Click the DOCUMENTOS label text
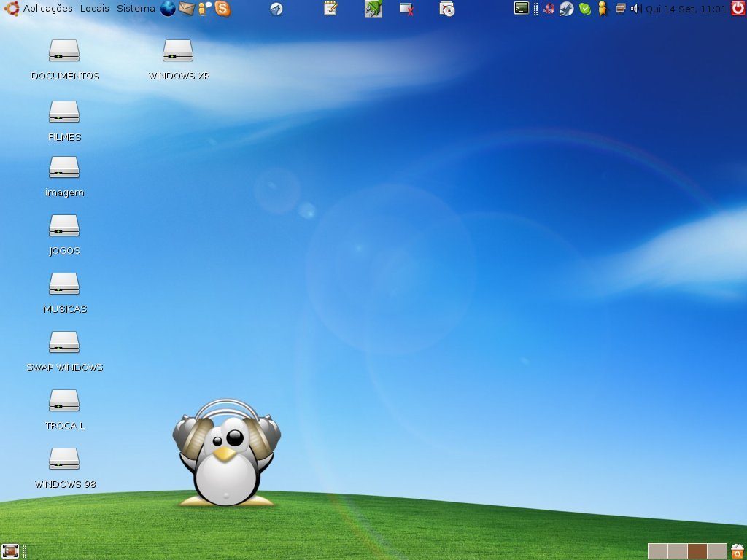 coord(65,76)
